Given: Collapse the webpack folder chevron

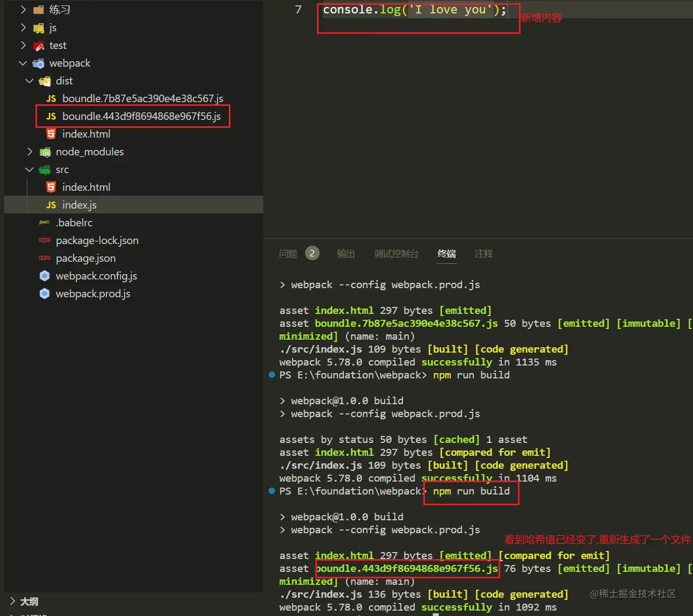Looking at the screenshot, I should click(x=23, y=63).
